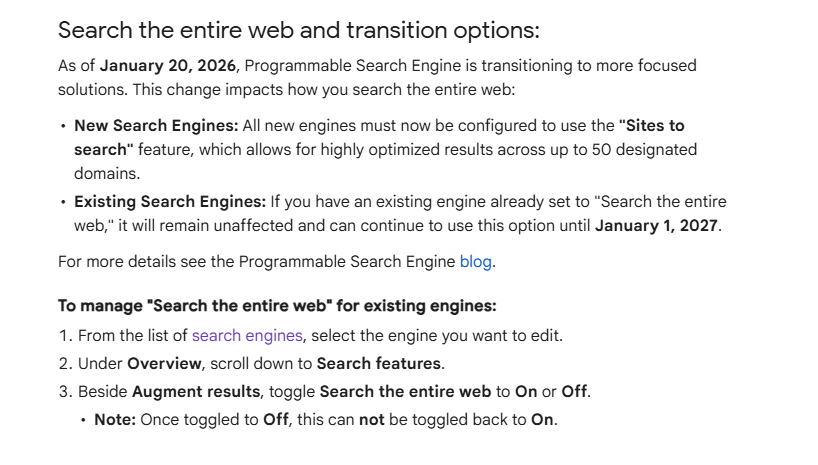Open the "search engines" list link
Viewport: 818px width, 465px height.
246,335
